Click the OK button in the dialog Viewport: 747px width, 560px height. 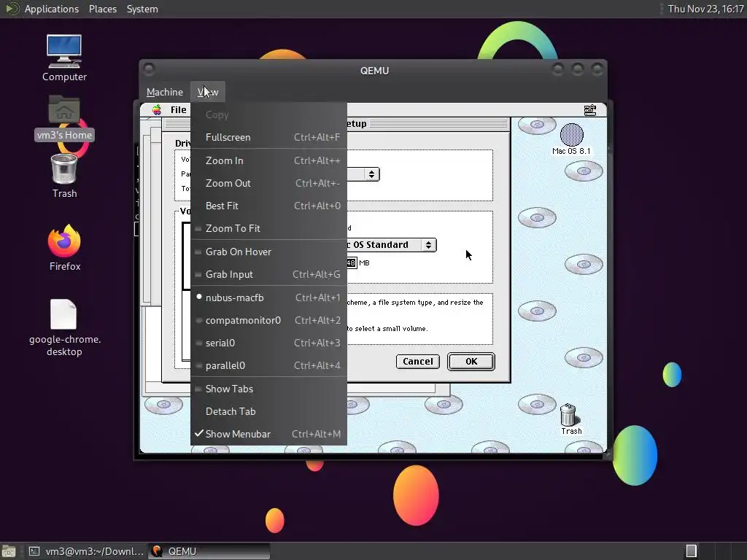[471, 362]
